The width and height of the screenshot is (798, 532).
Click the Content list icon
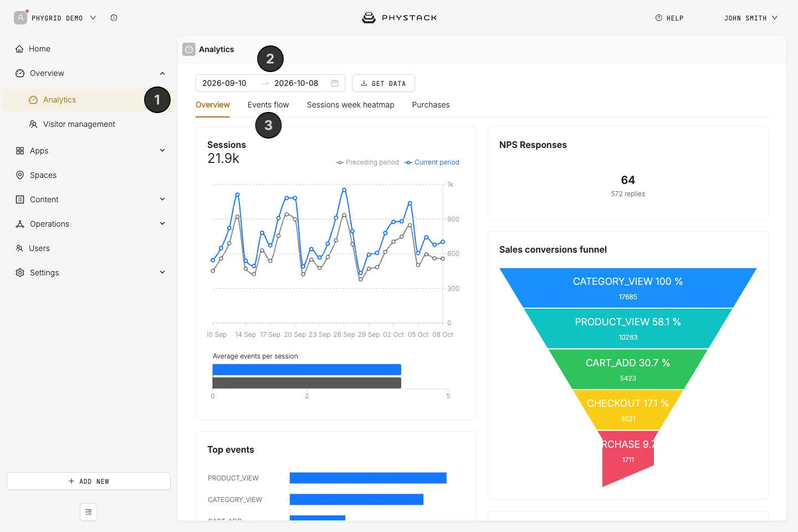point(20,199)
